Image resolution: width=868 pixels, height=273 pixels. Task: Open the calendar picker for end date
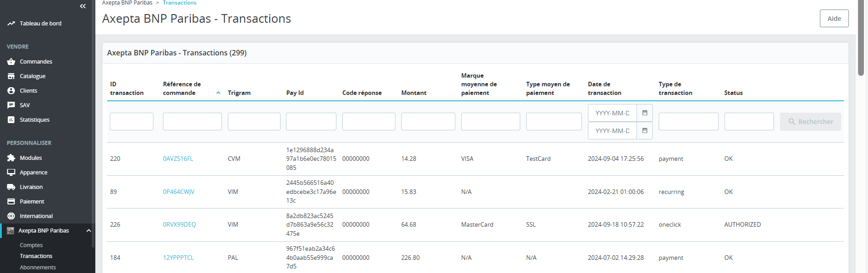tap(645, 130)
